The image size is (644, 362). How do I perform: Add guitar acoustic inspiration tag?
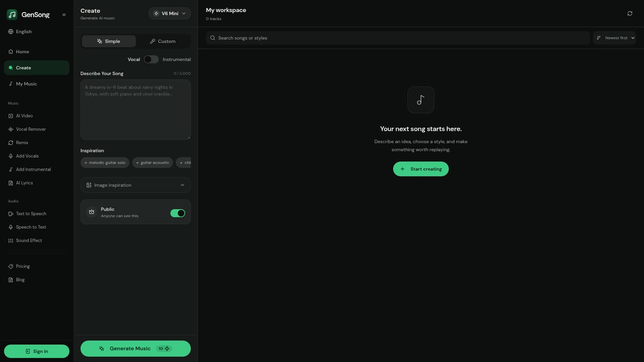[x=152, y=163]
